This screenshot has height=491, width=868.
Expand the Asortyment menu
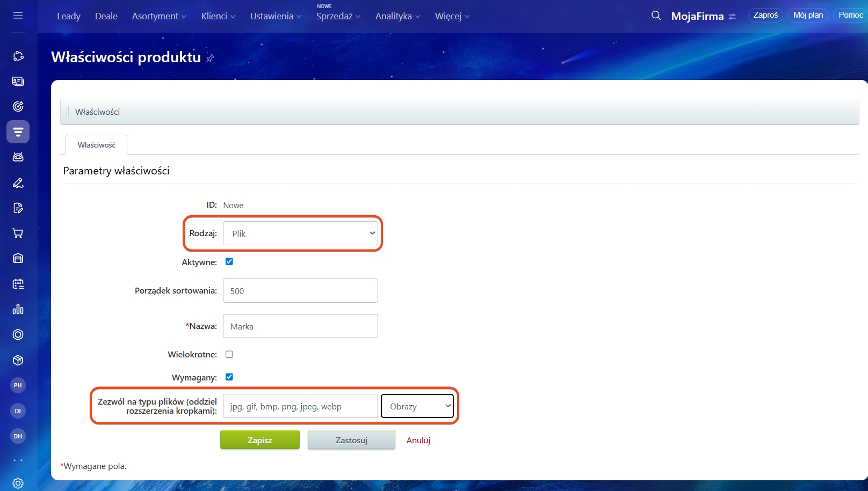pyautogui.click(x=159, y=16)
